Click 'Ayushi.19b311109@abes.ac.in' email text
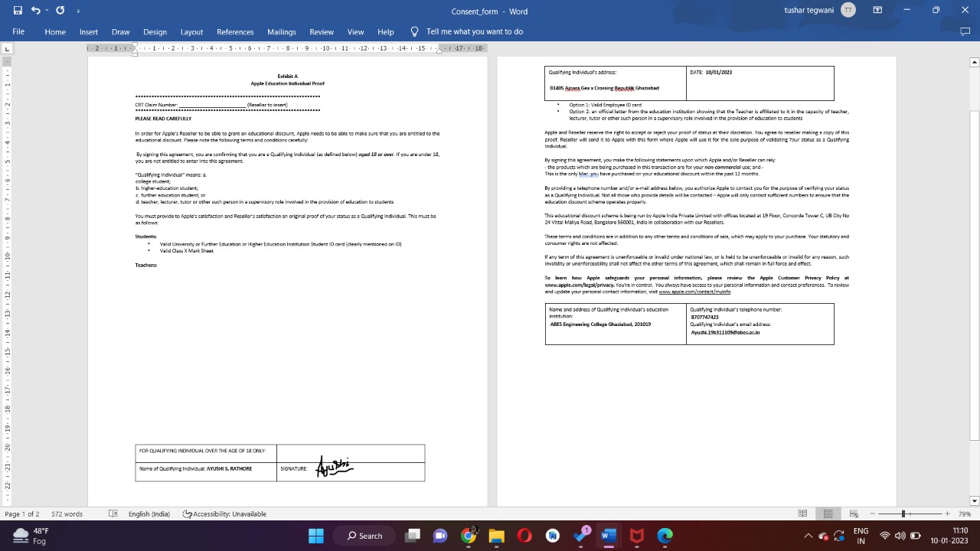 coord(725,332)
